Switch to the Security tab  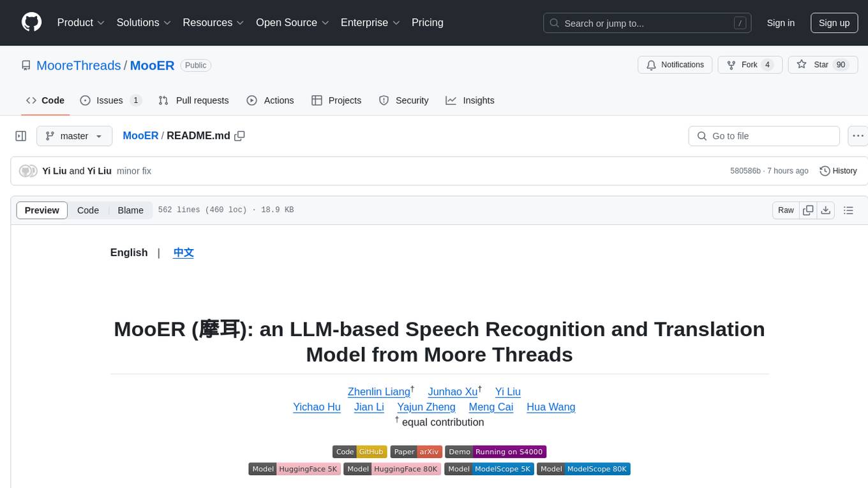click(403, 100)
